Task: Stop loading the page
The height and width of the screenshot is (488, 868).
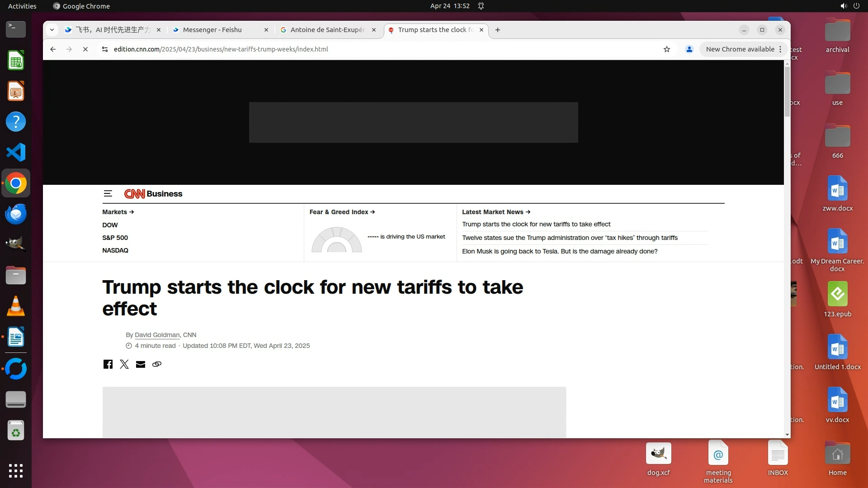Action: 85,49
